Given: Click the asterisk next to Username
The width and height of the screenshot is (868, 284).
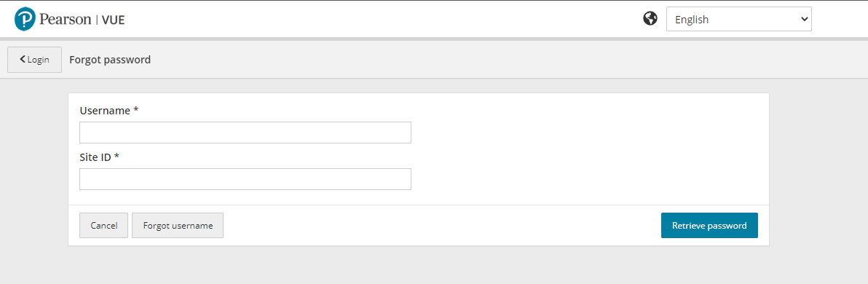Looking at the screenshot, I should pyautogui.click(x=135, y=110).
